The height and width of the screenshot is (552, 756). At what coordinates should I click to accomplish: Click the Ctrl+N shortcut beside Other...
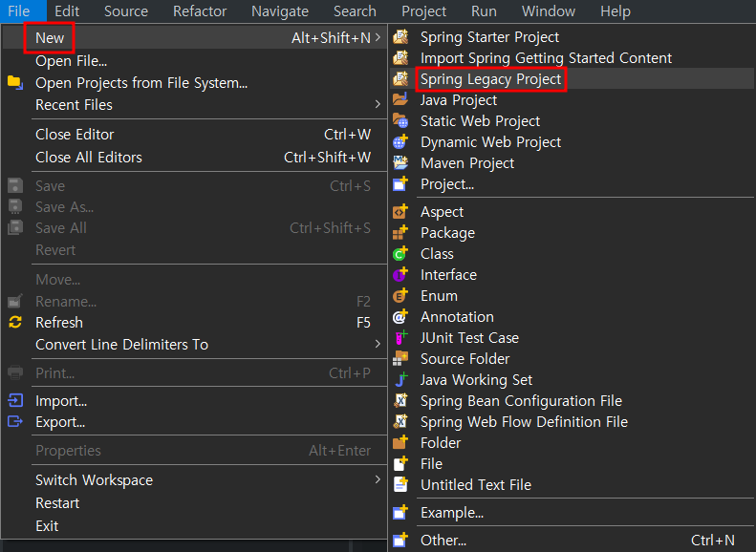tap(713, 540)
